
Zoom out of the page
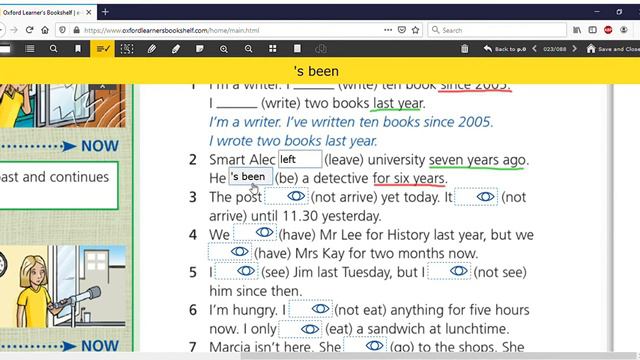click(x=248, y=49)
